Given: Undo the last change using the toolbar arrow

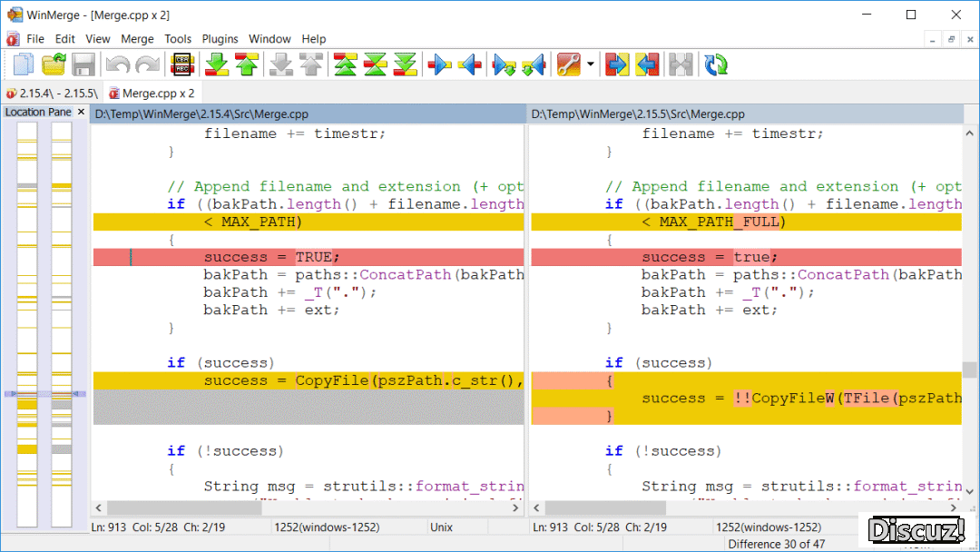Looking at the screenshot, I should [x=117, y=64].
